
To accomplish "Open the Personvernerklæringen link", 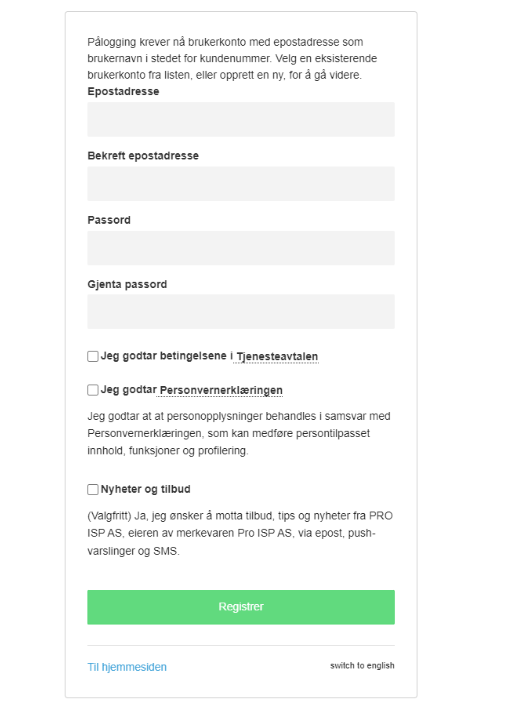I will [x=221, y=390].
